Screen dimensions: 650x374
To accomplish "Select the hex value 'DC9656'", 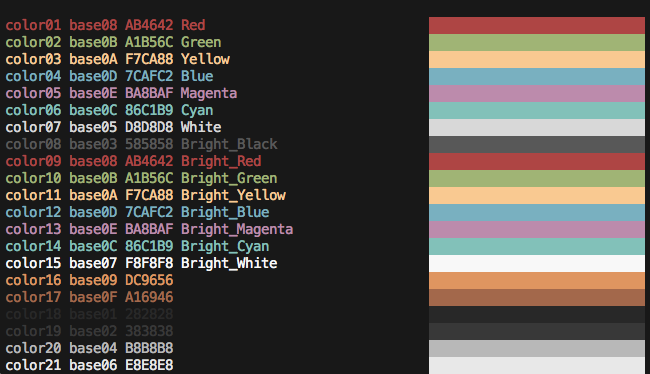I will [149, 280].
